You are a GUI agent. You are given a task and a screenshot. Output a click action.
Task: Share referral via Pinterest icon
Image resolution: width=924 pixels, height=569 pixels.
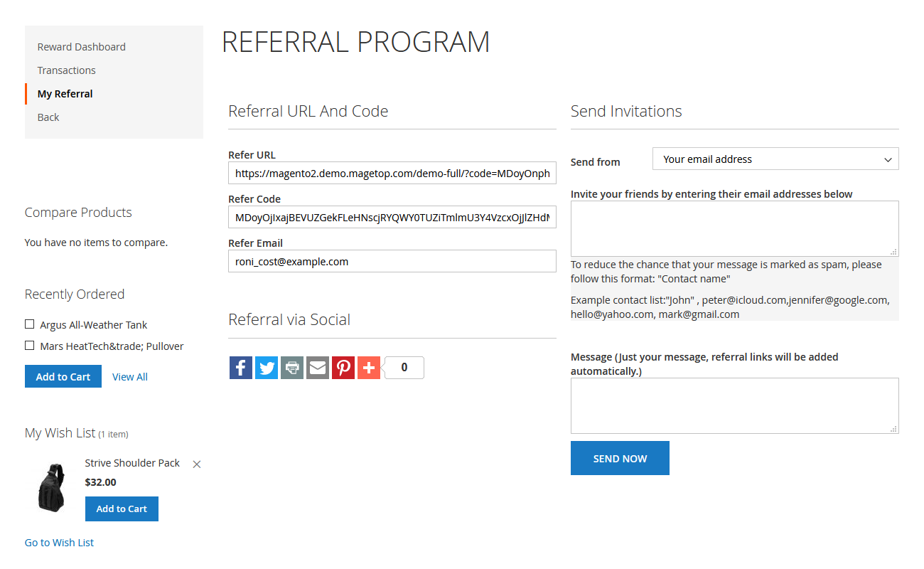tap(343, 368)
